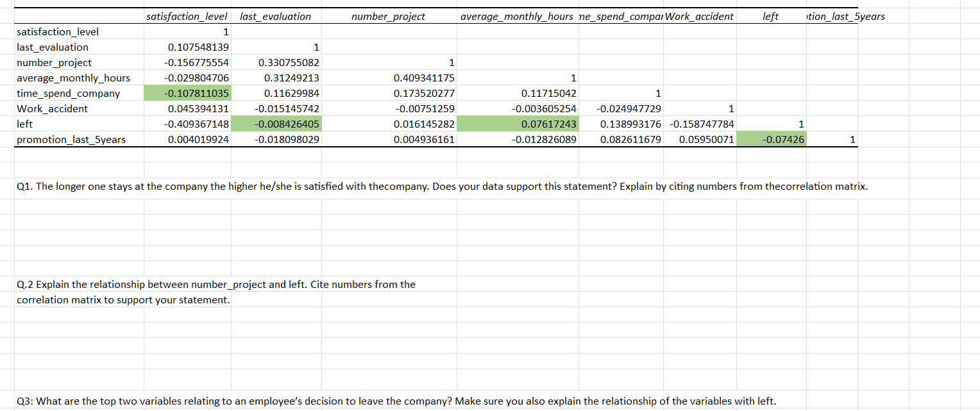This screenshot has width=980, height=411.
Task: Click the last_evaluation row label
Action: tap(53, 47)
